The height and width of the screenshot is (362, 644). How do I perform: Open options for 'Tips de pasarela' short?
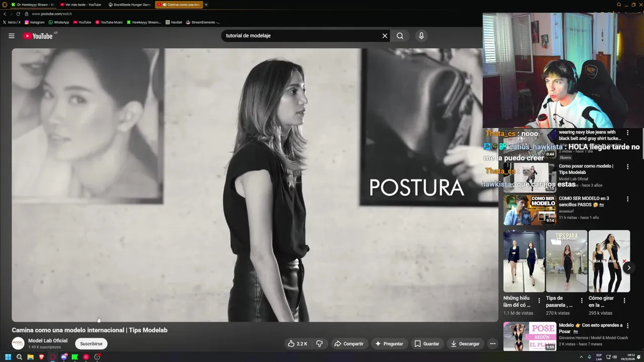tap(582, 301)
